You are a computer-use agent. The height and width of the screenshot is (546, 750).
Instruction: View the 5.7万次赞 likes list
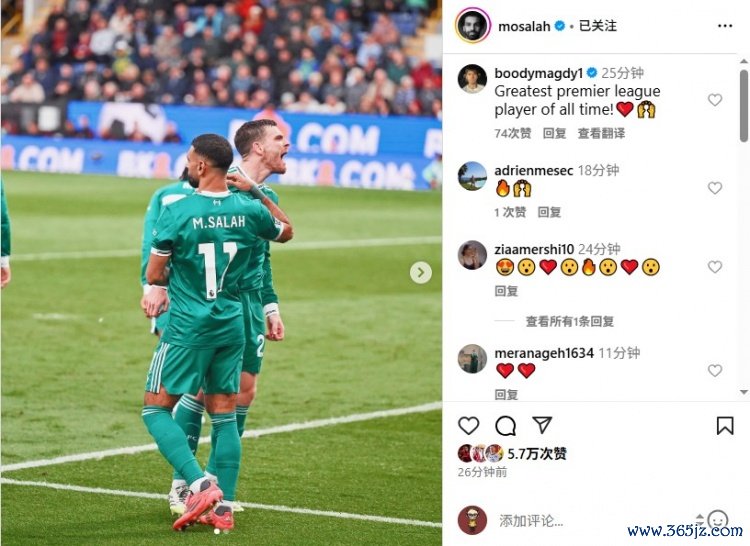(537, 453)
